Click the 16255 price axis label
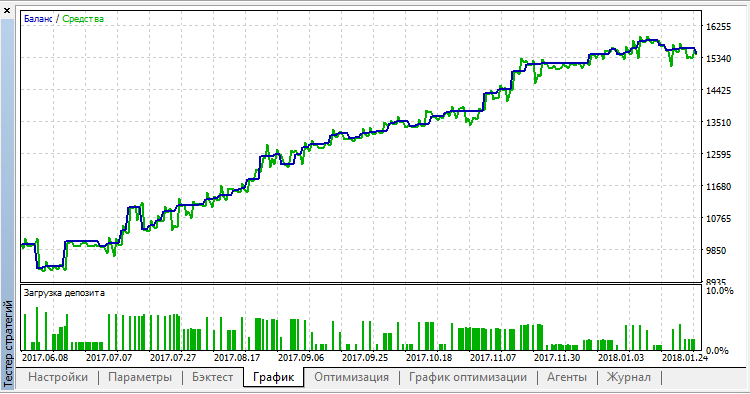750x394 pixels. point(718,27)
